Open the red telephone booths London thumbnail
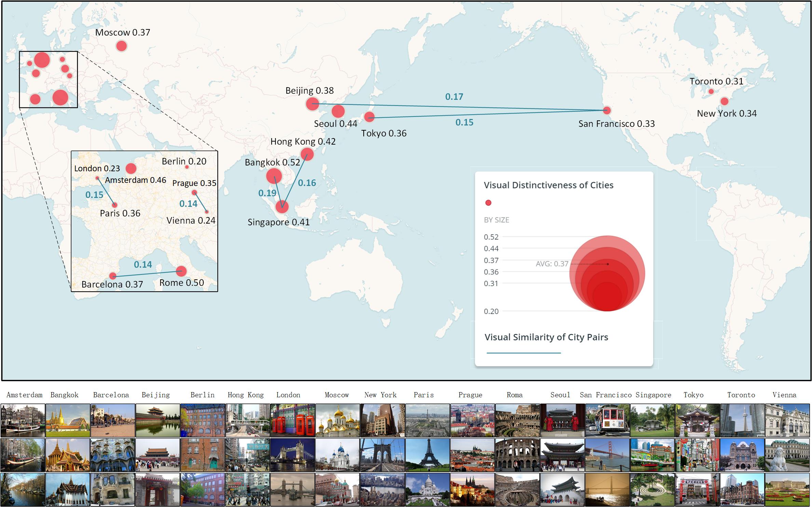This screenshot has width=812, height=507. pyautogui.click(x=293, y=420)
